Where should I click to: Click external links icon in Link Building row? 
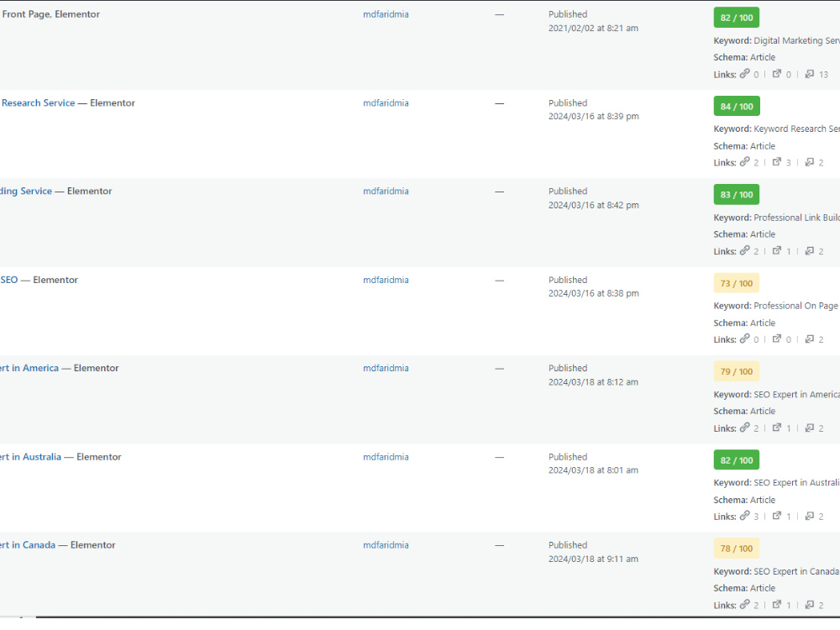[777, 250]
